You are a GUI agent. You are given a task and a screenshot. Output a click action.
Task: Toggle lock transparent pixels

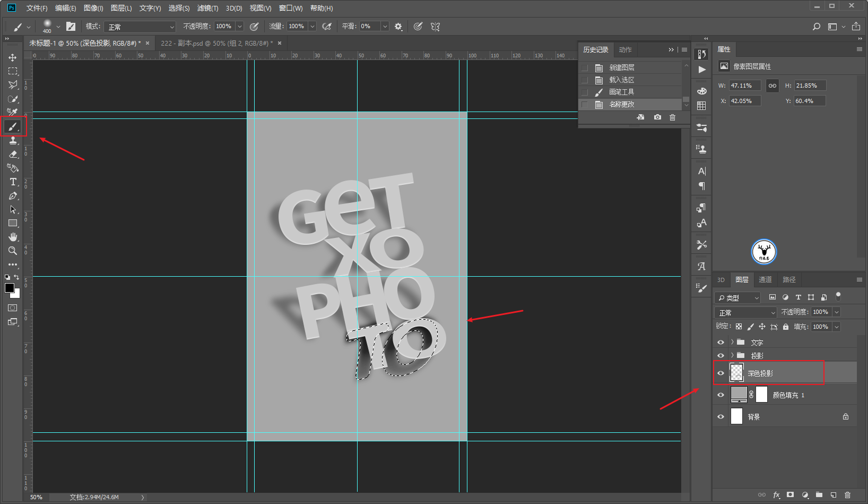point(739,327)
